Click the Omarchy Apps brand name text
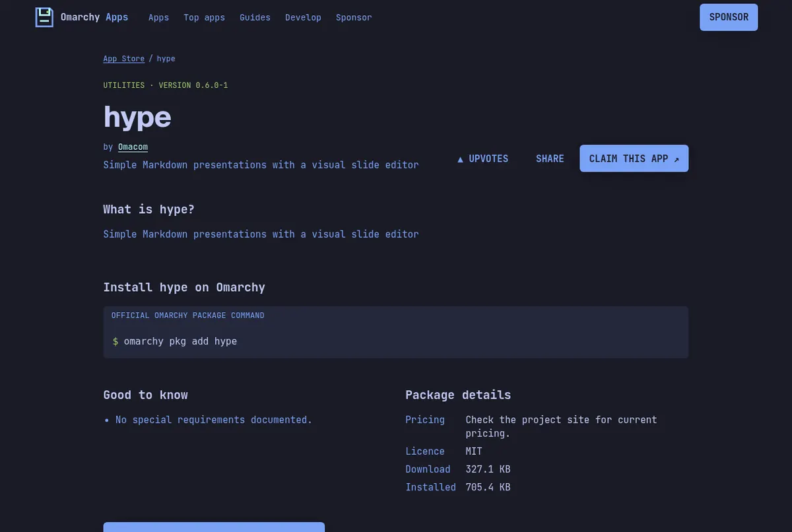792x532 pixels. 94,17
